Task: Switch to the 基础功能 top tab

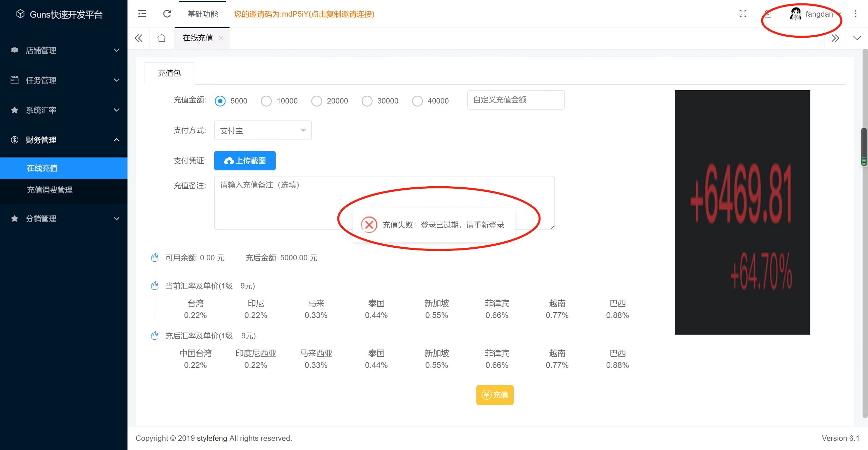Action: [202, 14]
